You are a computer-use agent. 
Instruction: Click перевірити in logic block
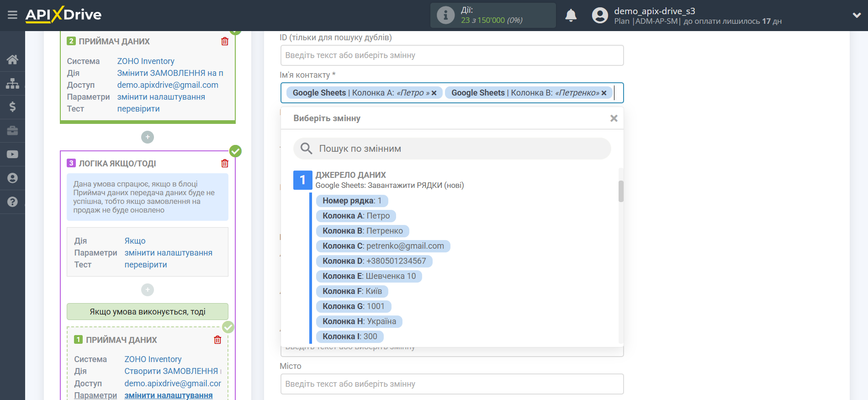pos(146,265)
